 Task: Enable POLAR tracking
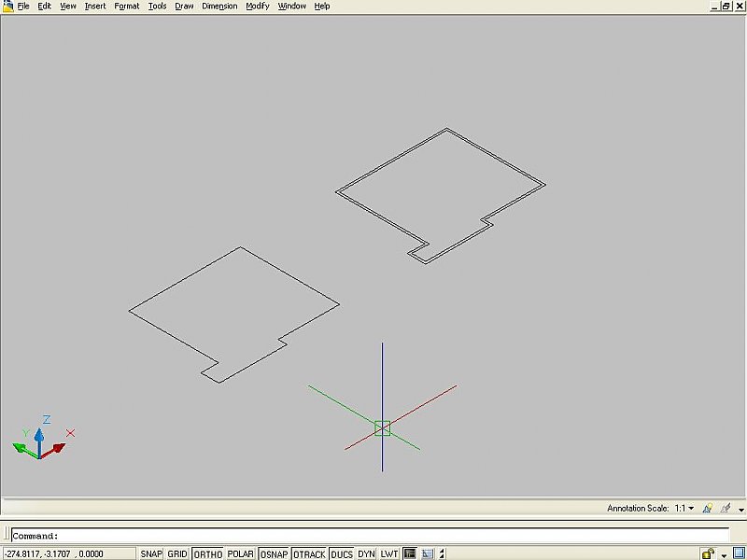[x=240, y=553]
